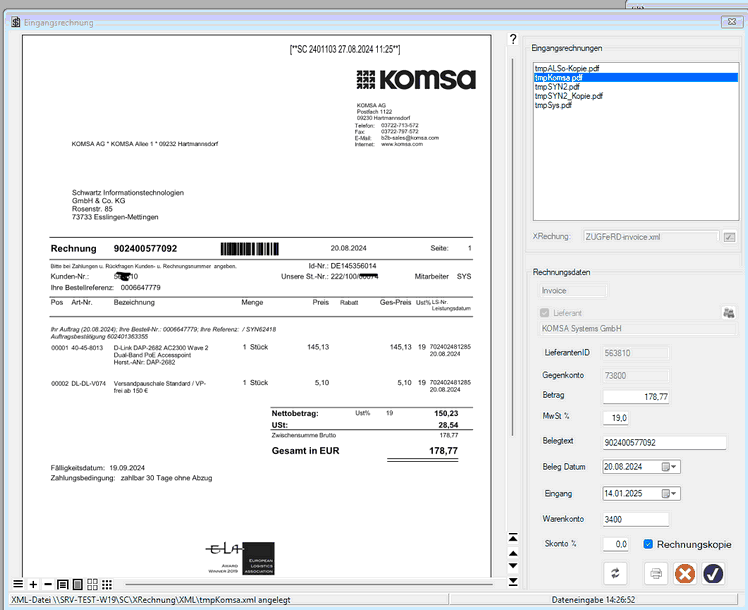Click the invoice barcode in the PDF
The image size is (748, 610).
(249, 248)
